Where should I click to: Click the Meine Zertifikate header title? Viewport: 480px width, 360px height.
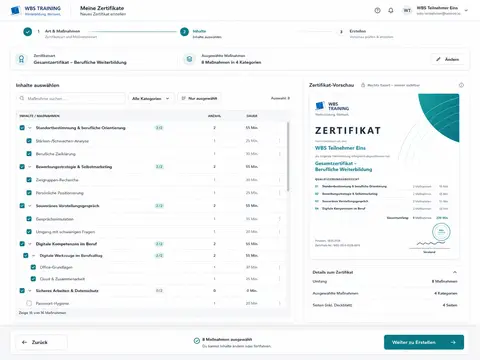coord(102,8)
